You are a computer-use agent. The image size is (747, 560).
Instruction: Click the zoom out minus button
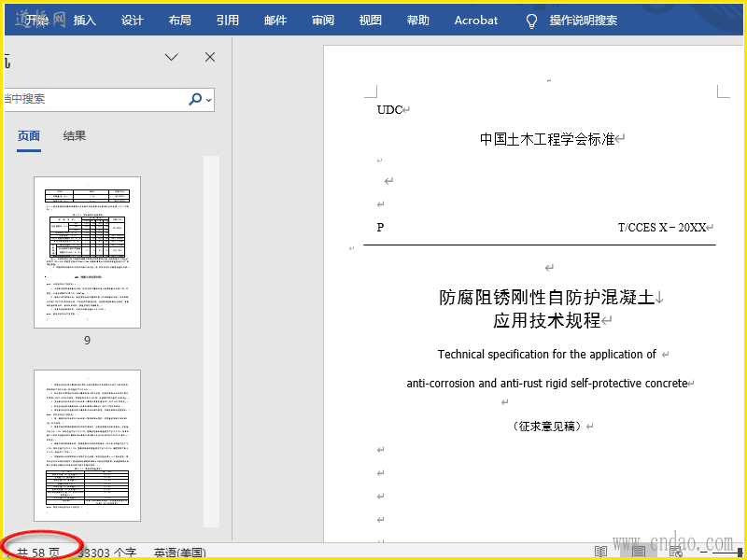click(x=704, y=553)
